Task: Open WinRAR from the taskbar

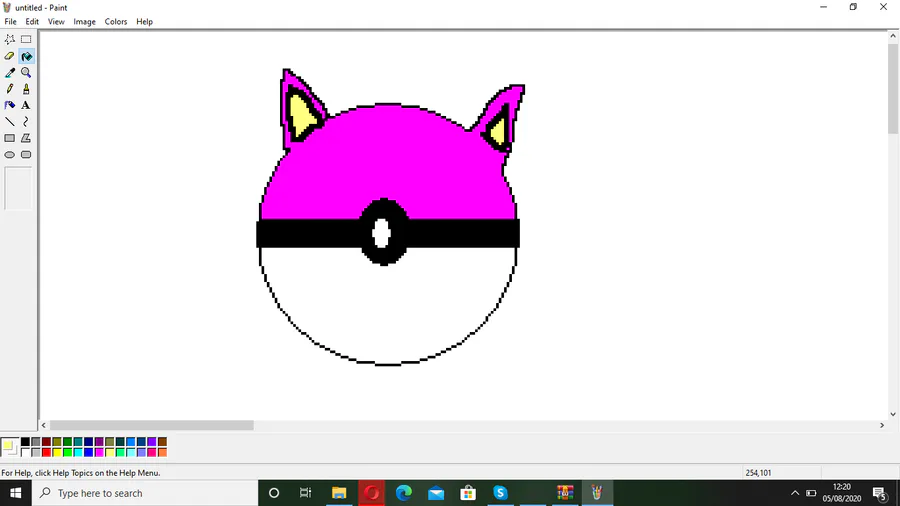Action: pyautogui.click(x=565, y=493)
